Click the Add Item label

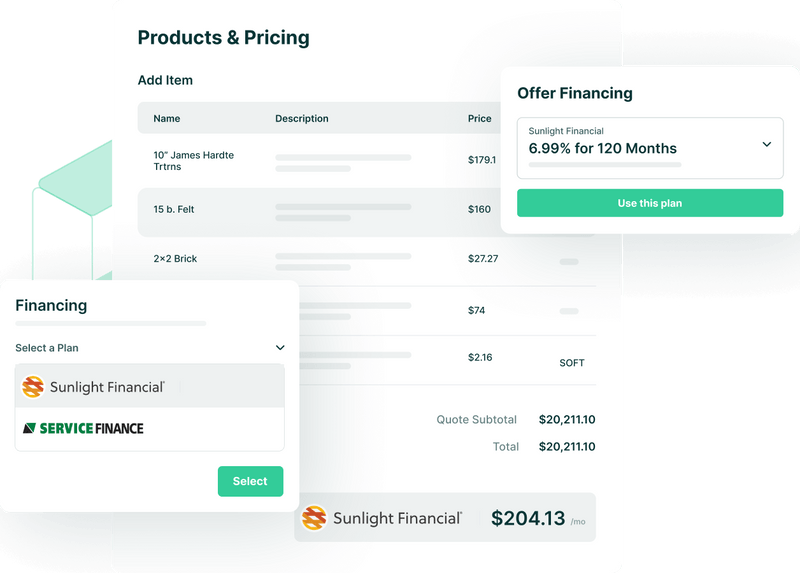click(165, 80)
